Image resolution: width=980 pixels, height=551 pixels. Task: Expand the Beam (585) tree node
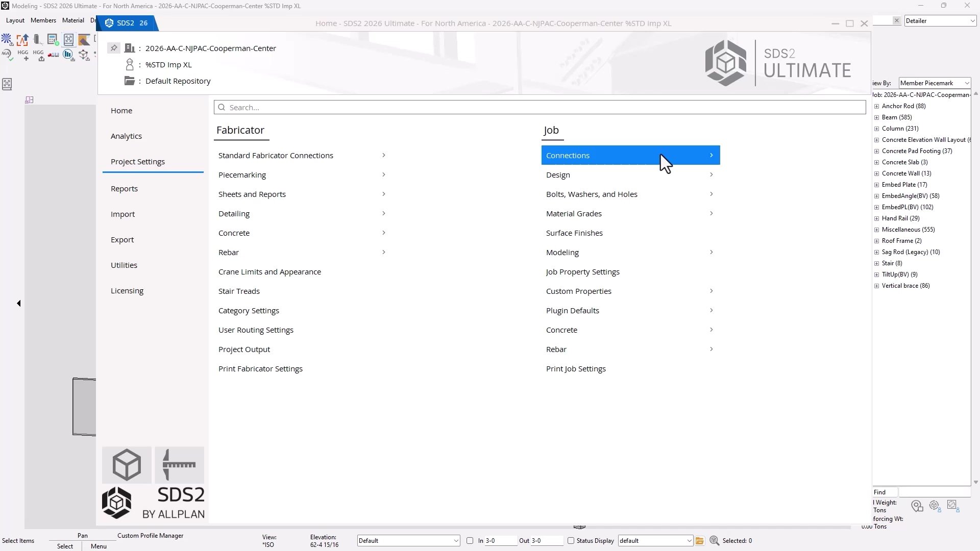[x=877, y=117]
